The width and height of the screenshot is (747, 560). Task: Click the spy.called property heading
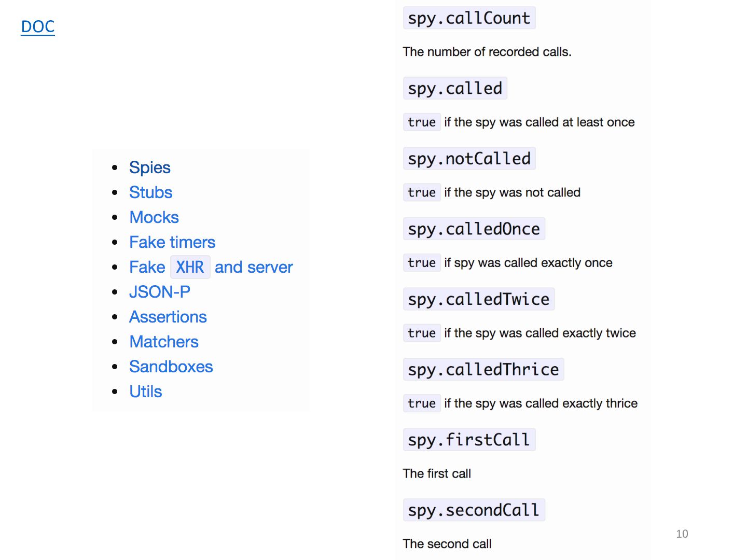(x=455, y=88)
